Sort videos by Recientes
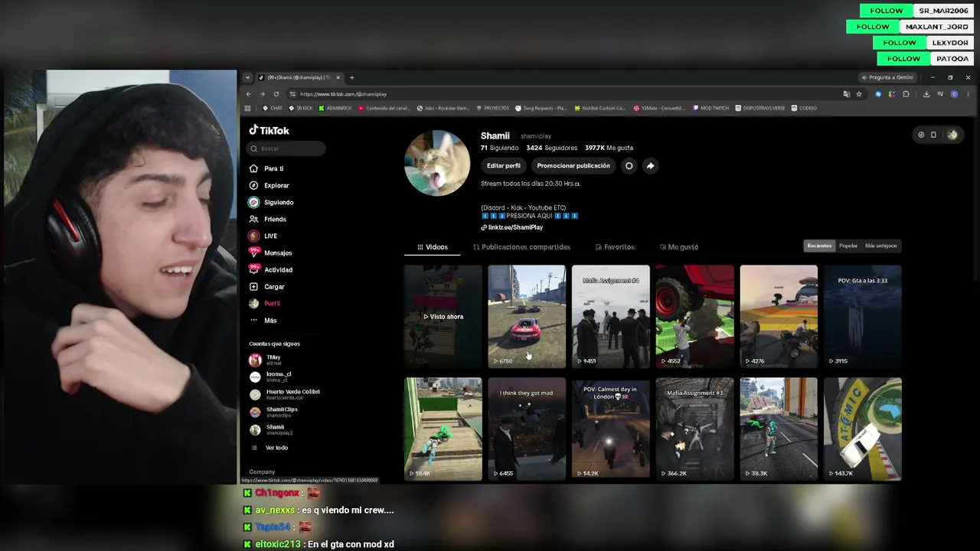Screen dimensions: 980x551 coord(819,246)
